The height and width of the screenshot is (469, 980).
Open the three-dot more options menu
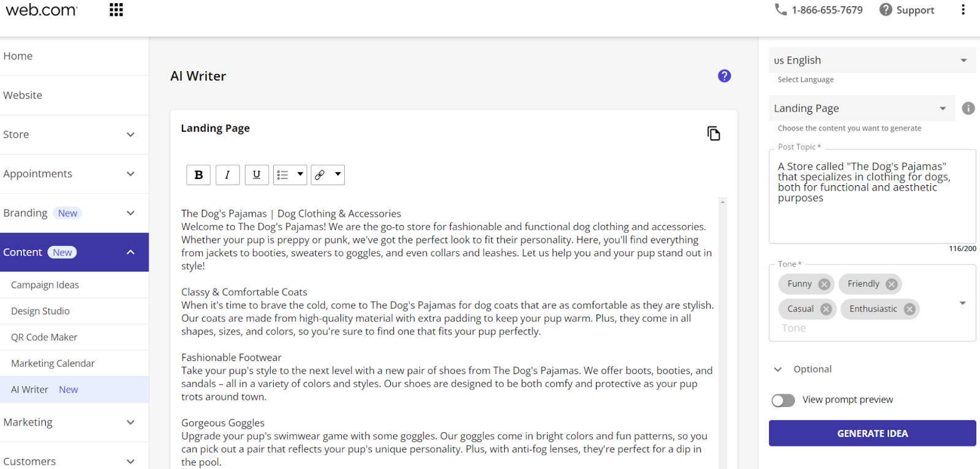point(963,10)
